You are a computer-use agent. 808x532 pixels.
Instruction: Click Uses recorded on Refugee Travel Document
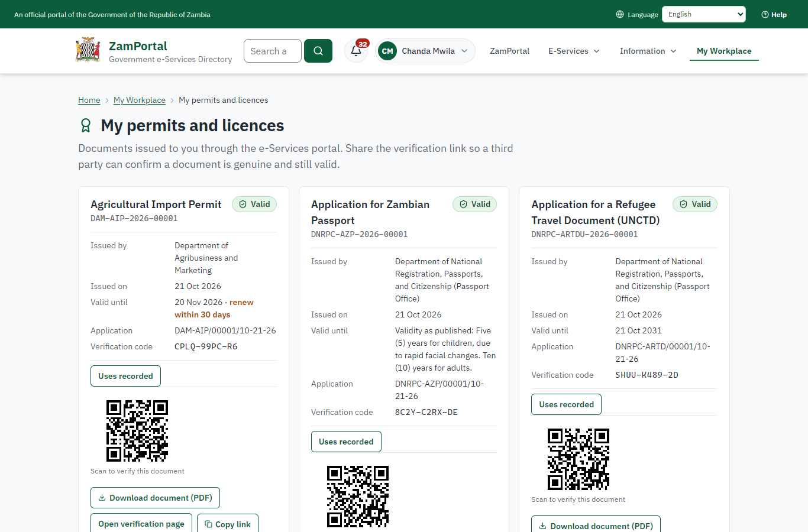pos(566,404)
